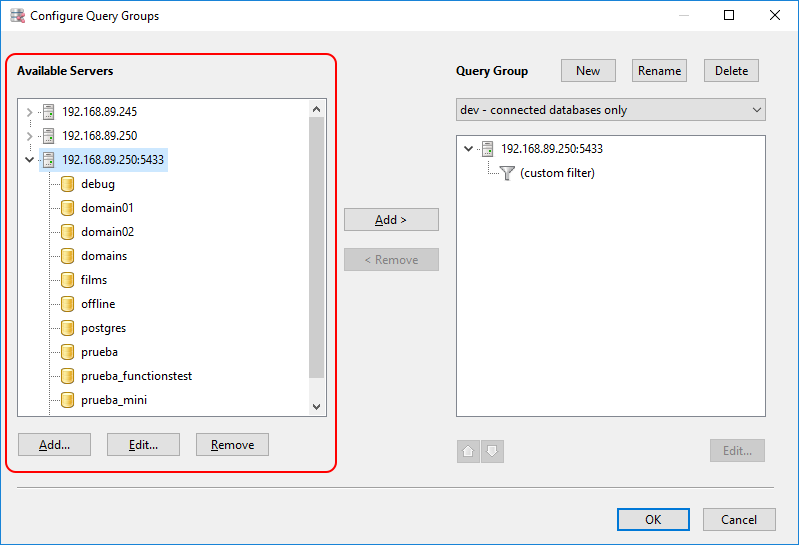The height and width of the screenshot is (545, 799).
Task: Click server icon in Query Group tree
Action: click(x=488, y=149)
